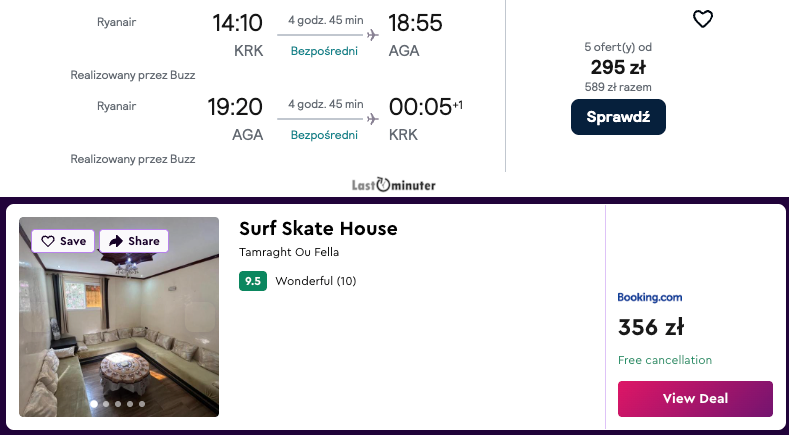Select the middle photo carousel dot

[118, 404]
